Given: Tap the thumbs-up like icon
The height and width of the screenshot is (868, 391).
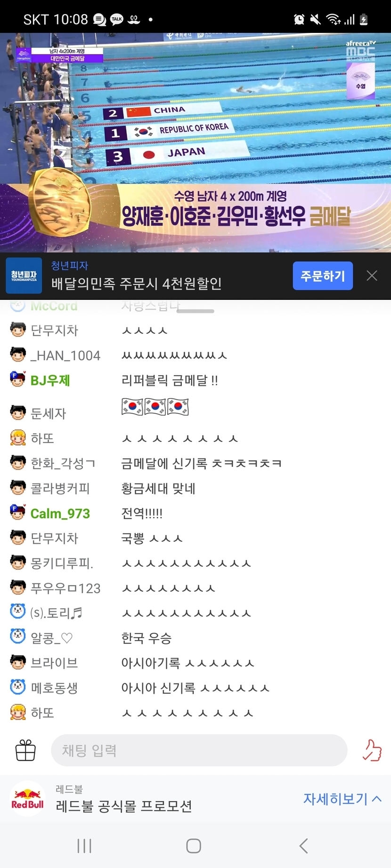Looking at the screenshot, I should tap(372, 750).
